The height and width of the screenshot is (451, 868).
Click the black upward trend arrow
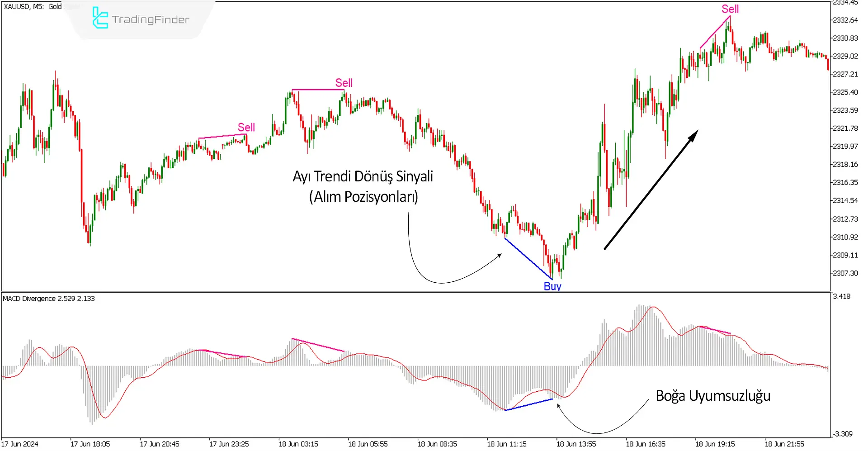pos(651,190)
